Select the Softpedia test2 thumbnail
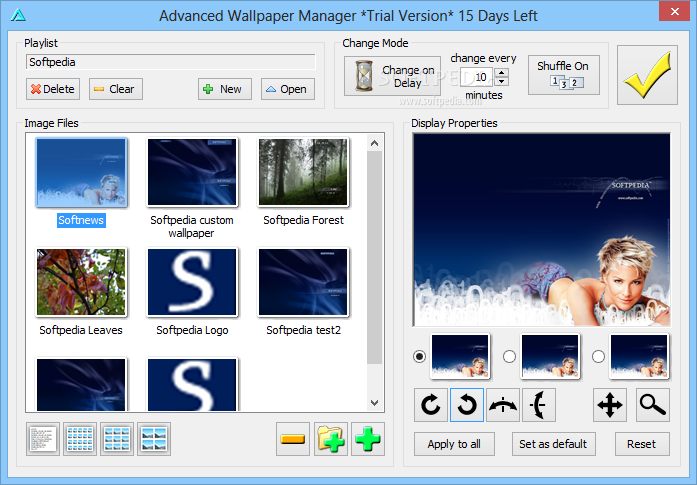The height and width of the screenshot is (485, 697). pos(303,283)
